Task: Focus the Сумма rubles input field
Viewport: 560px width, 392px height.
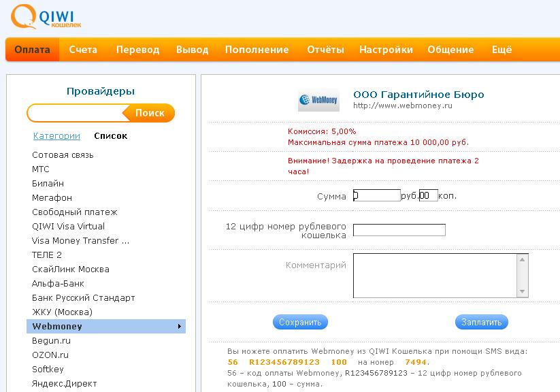Action: [377, 195]
